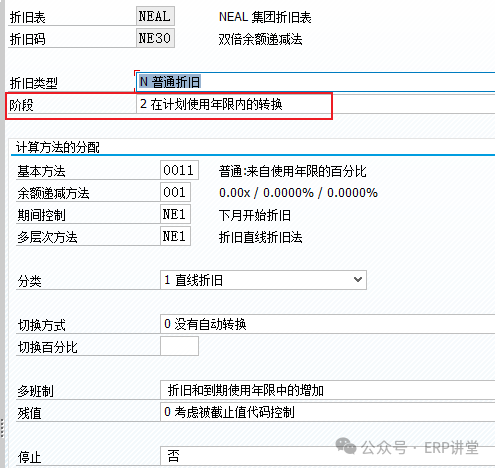The width and height of the screenshot is (495, 468).
Task: Click the 折旧表 field showing NEAL
Action: pos(155,16)
